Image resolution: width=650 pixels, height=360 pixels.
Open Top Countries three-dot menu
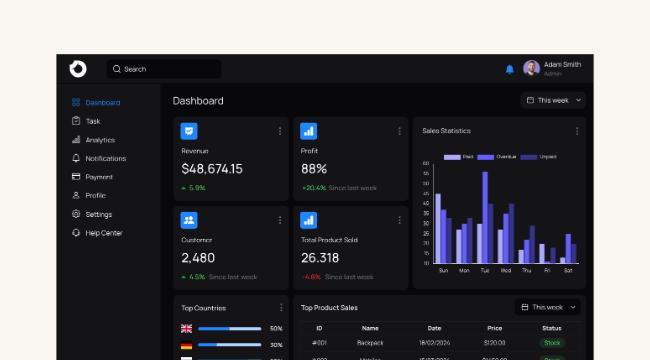(281, 308)
